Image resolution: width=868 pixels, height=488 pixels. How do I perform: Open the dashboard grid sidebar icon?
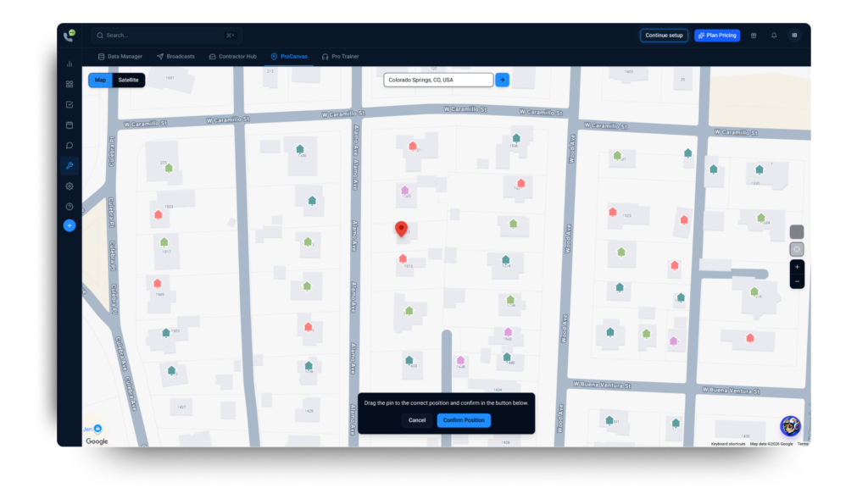(70, 85)
